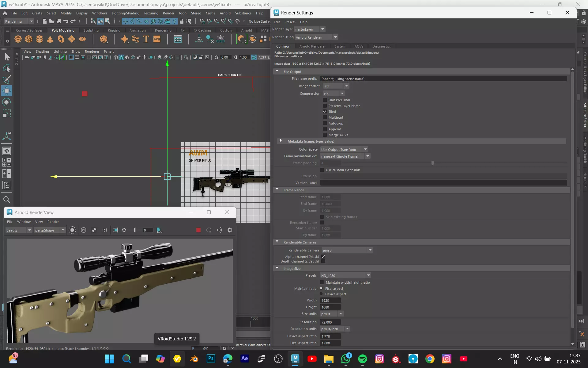Screen dimensions: 588x368
Task: Open Spotify from the taskbar
Action: coord(363,358)
